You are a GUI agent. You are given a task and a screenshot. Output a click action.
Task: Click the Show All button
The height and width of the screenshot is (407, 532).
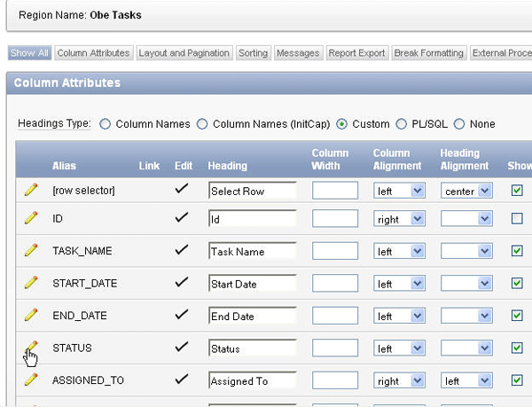29,53
